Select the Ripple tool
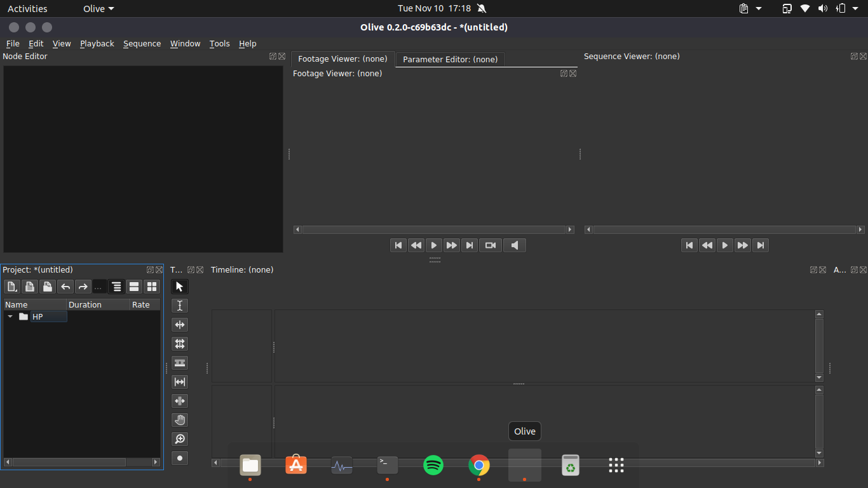The width and height of the screenshot is (868, 488). pyautogui.click(x=180, y=325)
